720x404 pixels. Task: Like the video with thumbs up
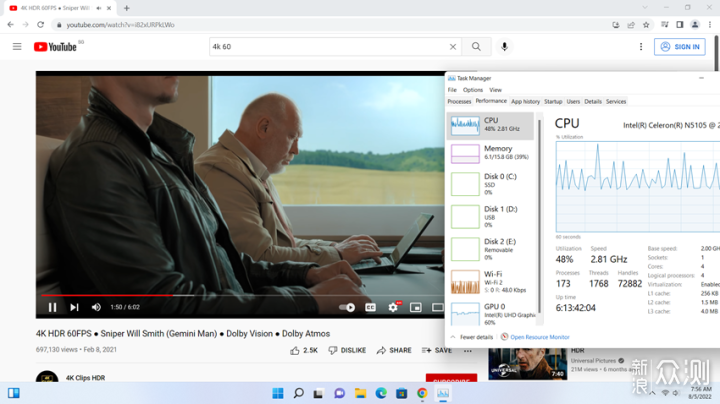304,350
